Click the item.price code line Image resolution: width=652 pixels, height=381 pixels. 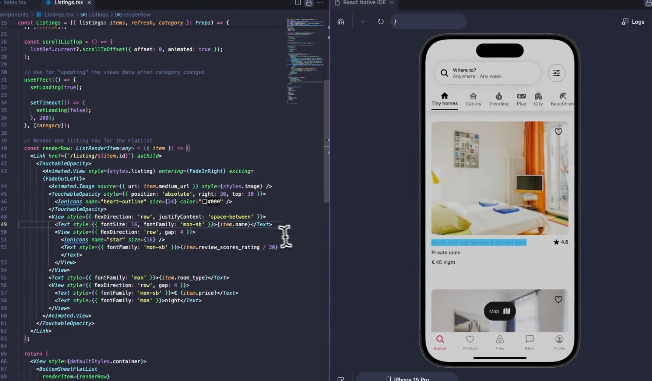[x=146, y=293]
